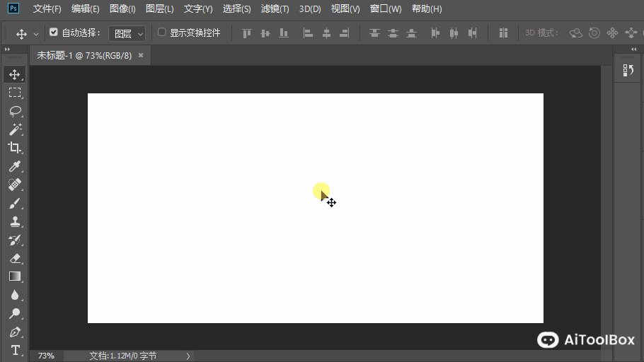Image resolution: width=644 pixels, height=362 pixels.
Task: Open the 编辑(E) menu
Action: click(85, 8)
